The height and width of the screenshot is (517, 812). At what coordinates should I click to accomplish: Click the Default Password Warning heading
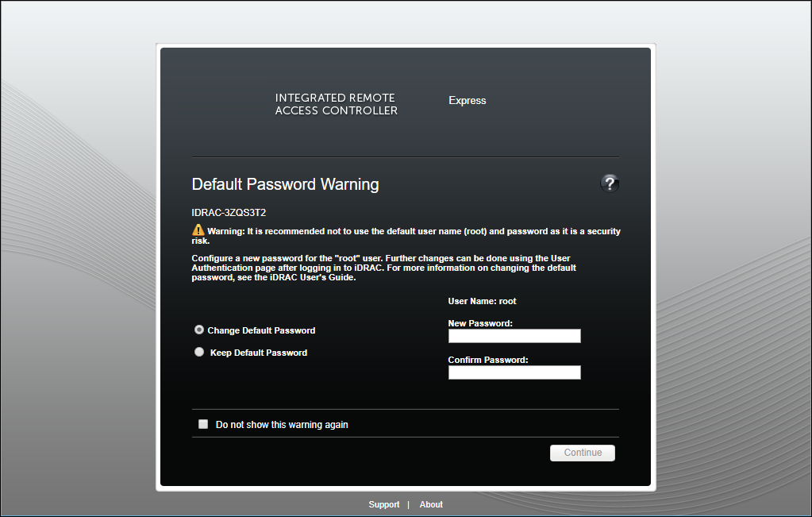click(285, 184)
